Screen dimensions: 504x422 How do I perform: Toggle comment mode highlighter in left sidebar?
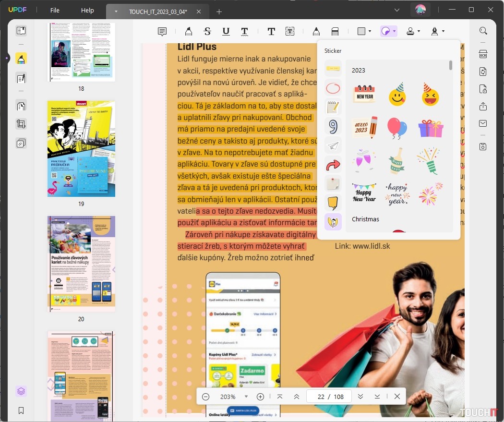[x=21, y=59]
